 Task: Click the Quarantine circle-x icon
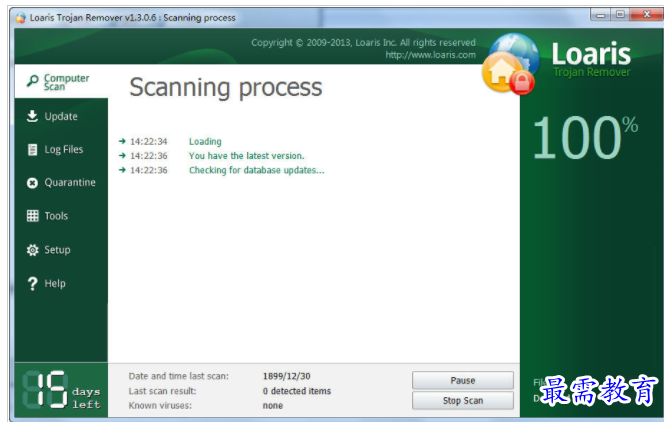(32, 183)
